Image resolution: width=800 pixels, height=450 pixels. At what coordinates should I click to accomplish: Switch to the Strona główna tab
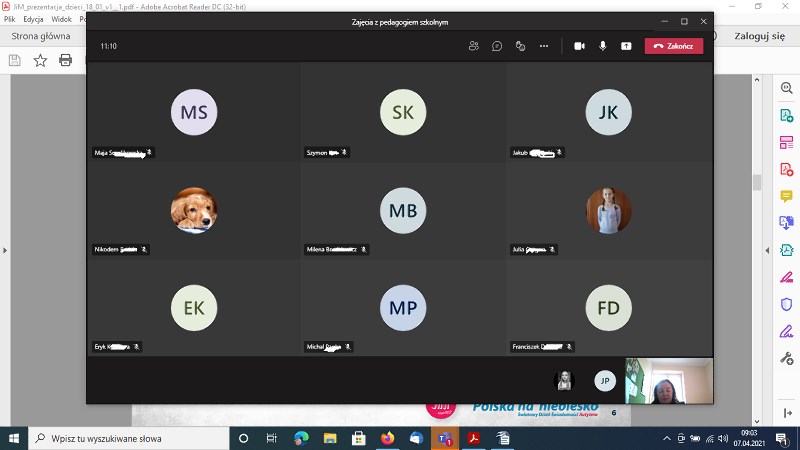(x=41, y=36)
